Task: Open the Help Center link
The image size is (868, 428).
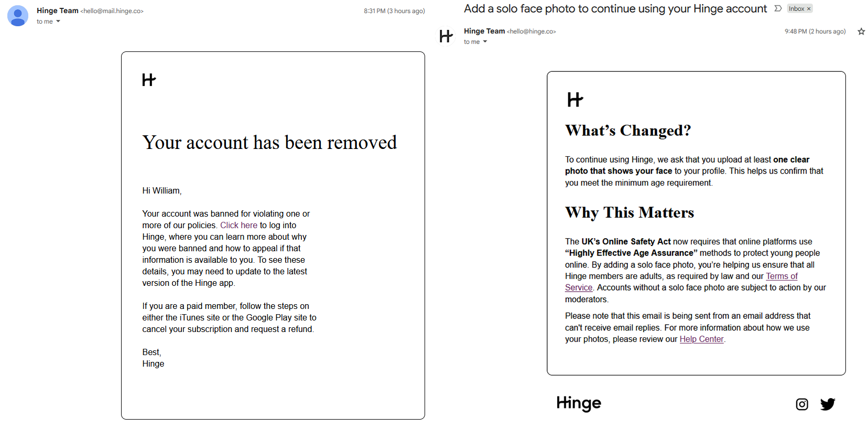Action: click(x=701, y=339)
